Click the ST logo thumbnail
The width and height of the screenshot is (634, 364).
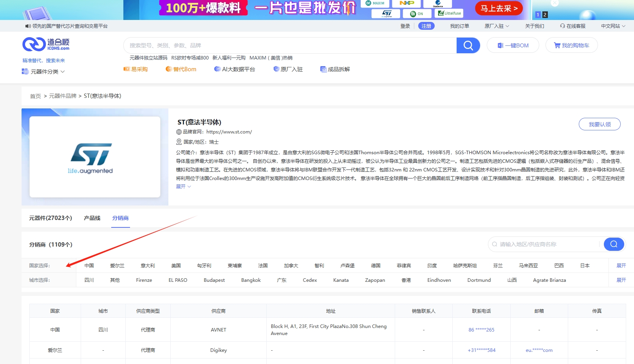point(95,157)
